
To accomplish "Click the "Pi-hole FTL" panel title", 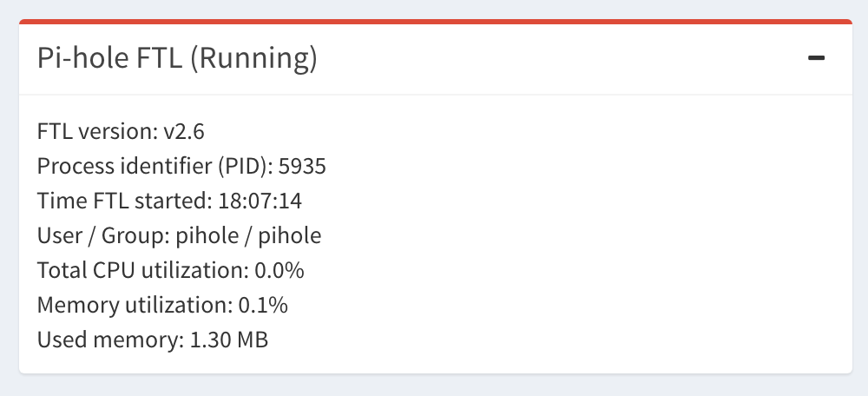I will pos(107,58).
